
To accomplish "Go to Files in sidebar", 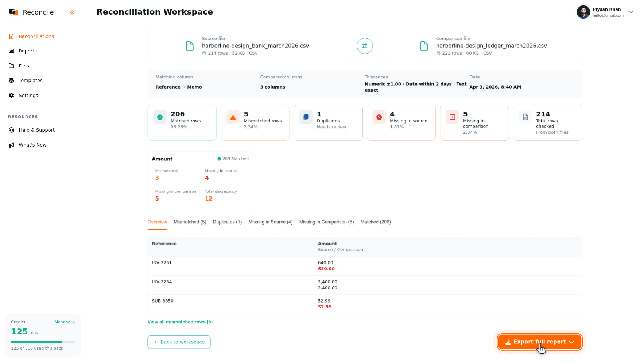I will click(24, 66).
